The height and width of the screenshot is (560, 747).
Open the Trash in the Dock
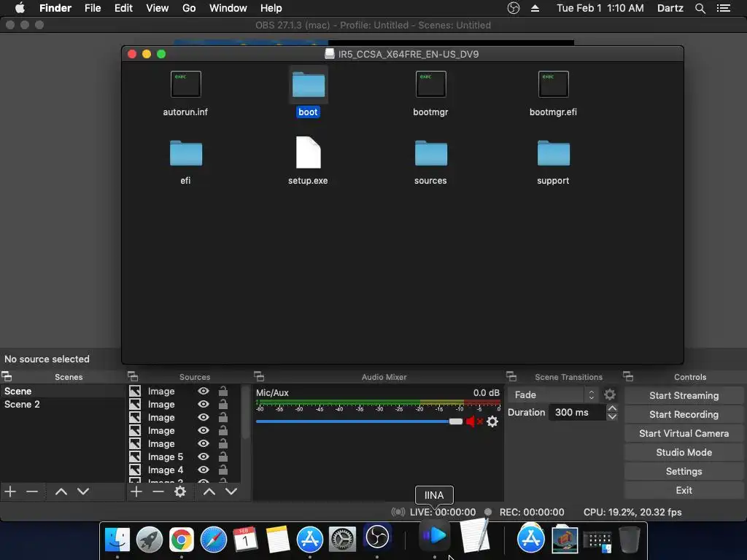coord(630,540)
